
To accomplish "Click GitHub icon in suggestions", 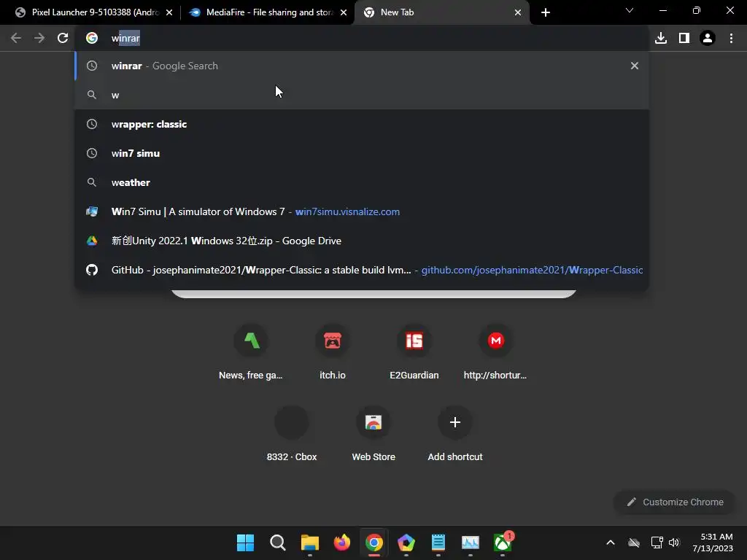I will [92, 270].
